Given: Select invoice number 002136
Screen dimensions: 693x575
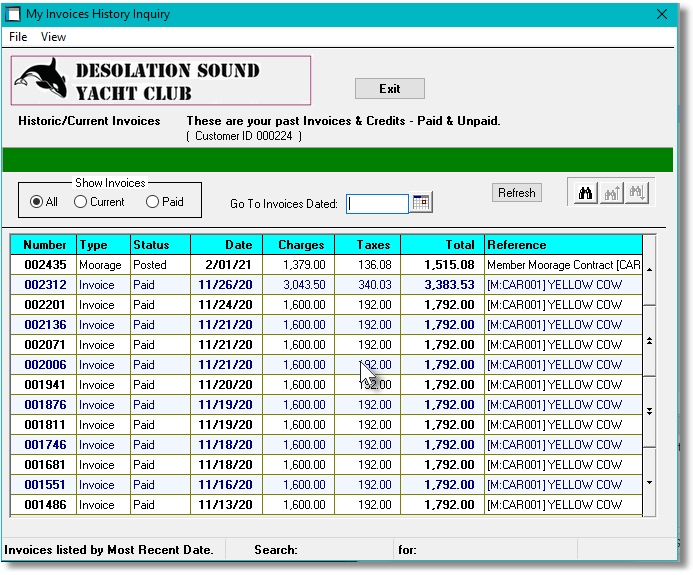Looking at the screenshot, I should (45, 325).
